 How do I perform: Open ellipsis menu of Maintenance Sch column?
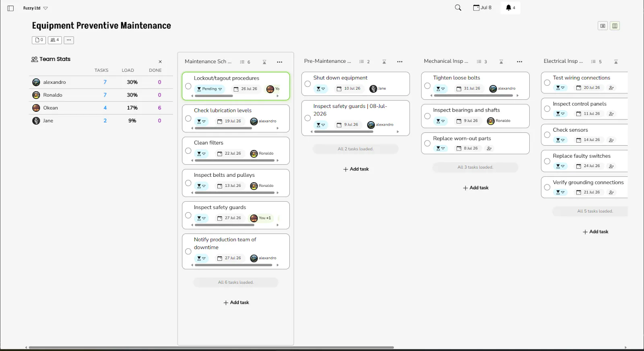pos(280,62)
